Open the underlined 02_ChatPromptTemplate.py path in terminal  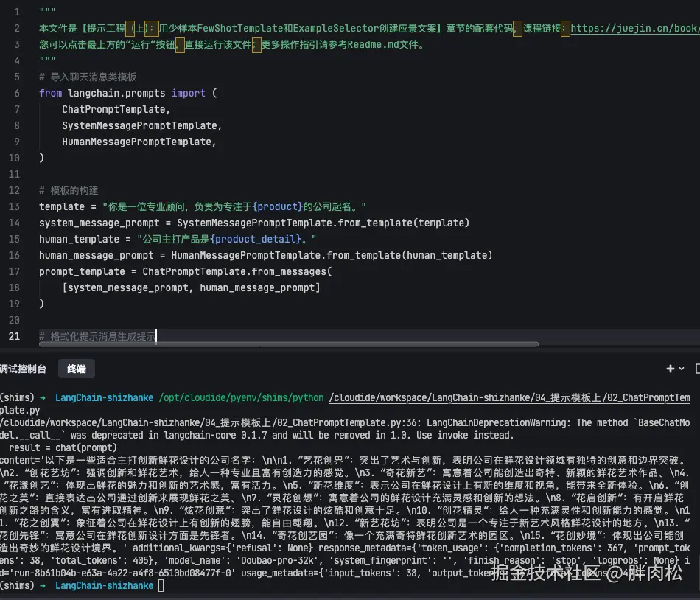509,397
